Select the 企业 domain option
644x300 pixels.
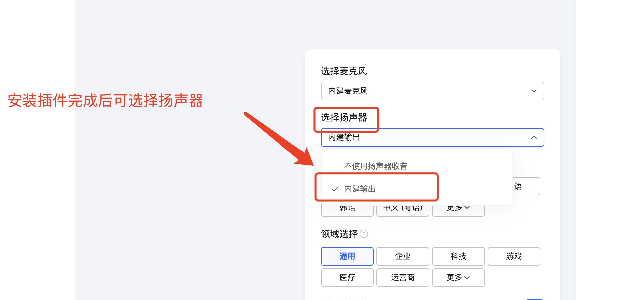click(x=403, y=256)
